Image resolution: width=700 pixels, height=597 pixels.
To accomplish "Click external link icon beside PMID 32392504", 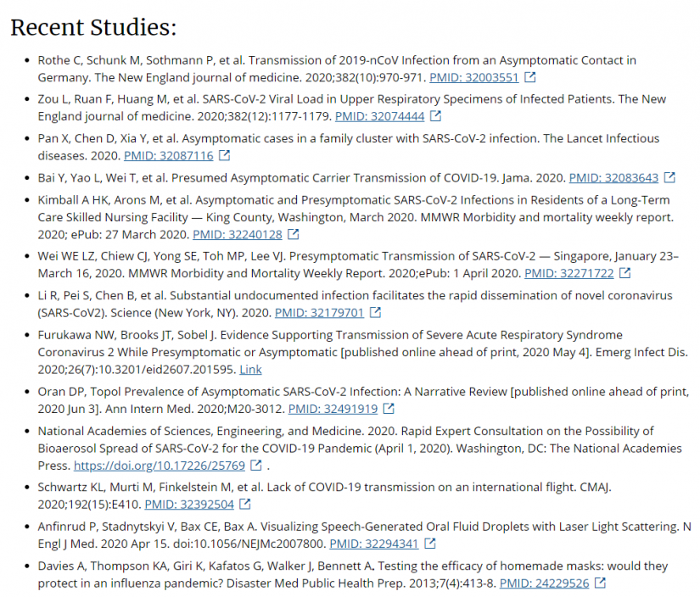I will [x=245, y=505].
